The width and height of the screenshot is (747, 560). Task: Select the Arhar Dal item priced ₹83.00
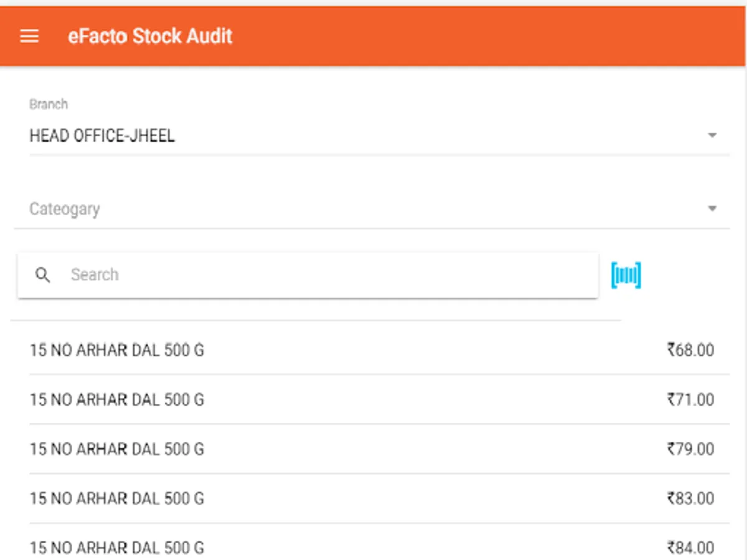coord(117,498)
